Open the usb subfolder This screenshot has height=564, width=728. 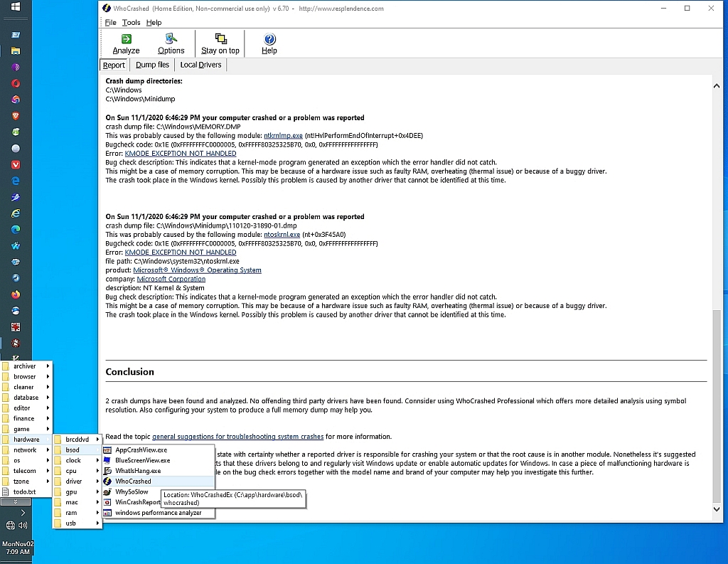pyautogui.click(x=77, y=523)
